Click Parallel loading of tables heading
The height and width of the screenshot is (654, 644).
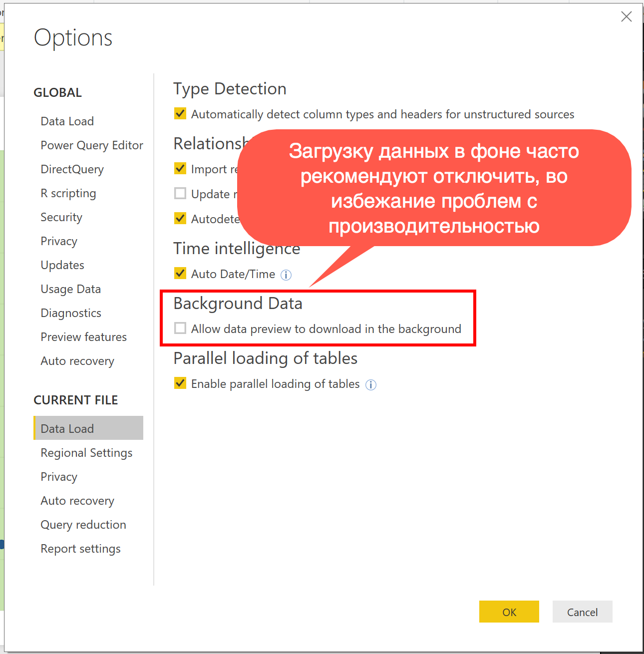(x=266, y=358)
